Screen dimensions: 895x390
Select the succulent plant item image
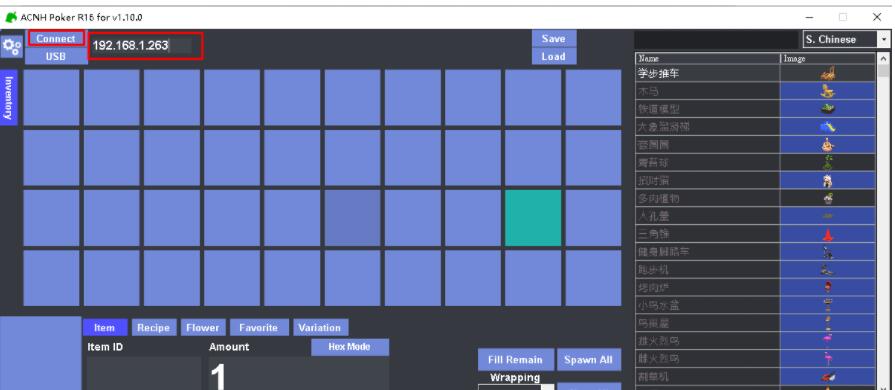point(828,199)
